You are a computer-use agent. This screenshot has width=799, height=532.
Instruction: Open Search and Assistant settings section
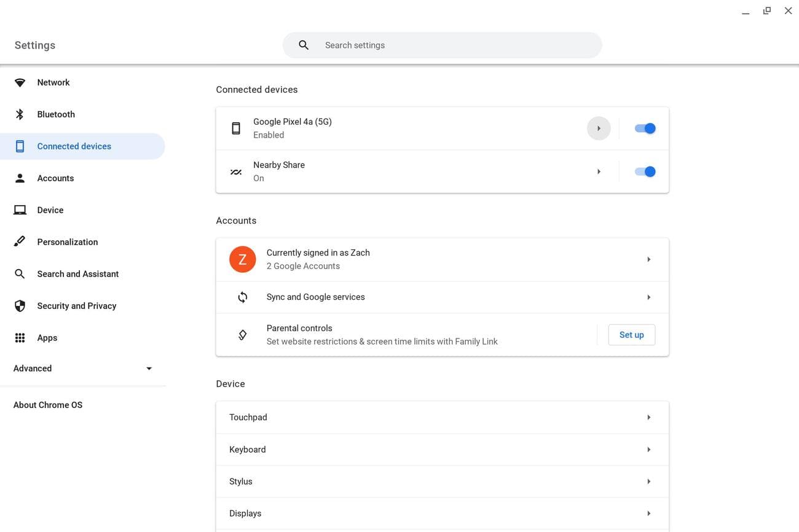(77, 274)
